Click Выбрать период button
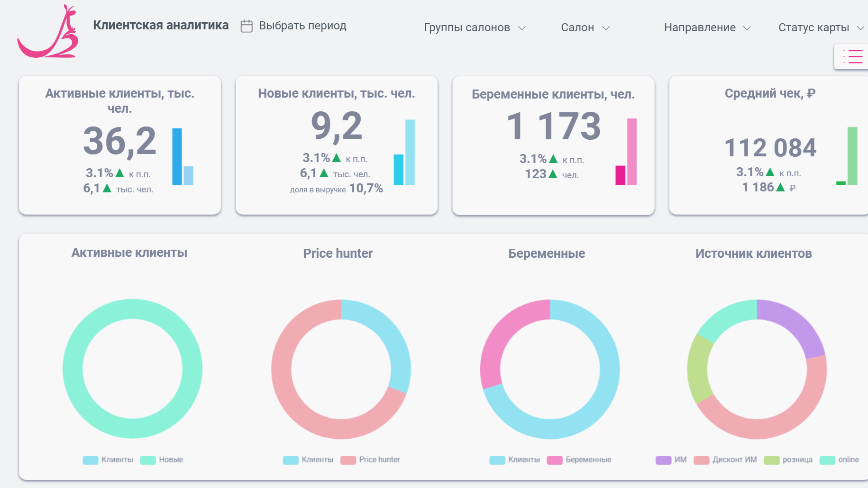 tap(293, 26)
